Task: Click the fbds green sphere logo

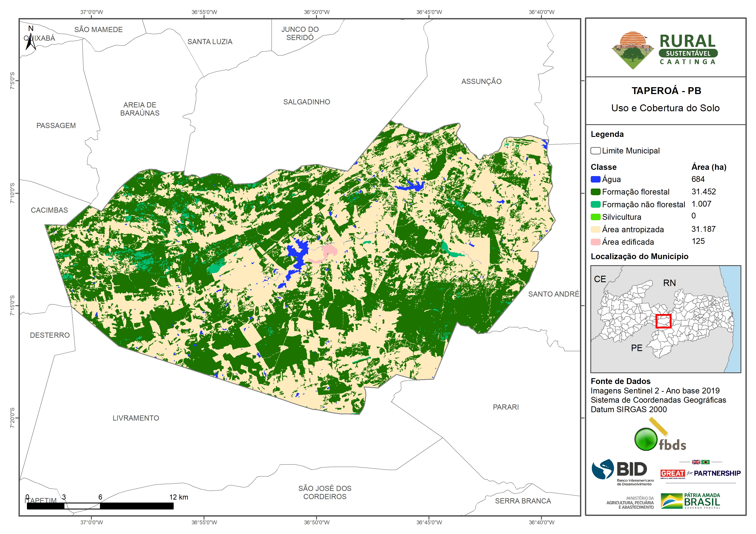Action: click(646, 439)
